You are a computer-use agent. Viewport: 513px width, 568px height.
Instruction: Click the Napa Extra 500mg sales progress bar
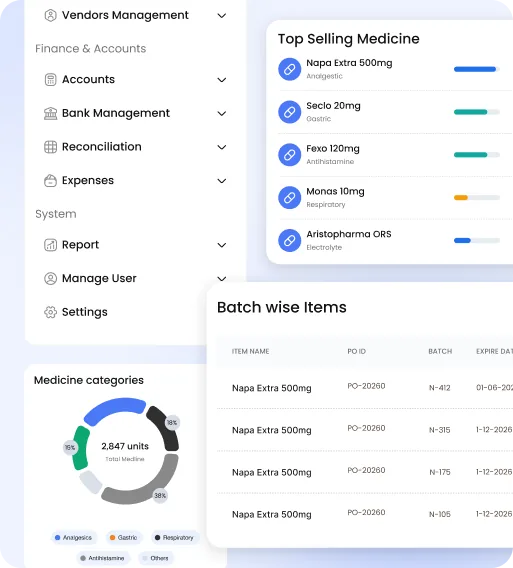coord(477,69)
